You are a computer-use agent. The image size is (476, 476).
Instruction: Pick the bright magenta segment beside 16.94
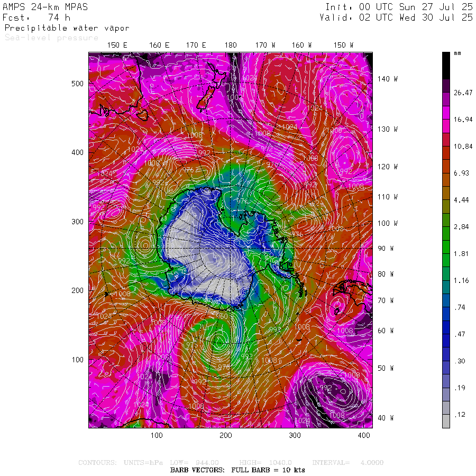pyautogui.click(x=446, y=113)
